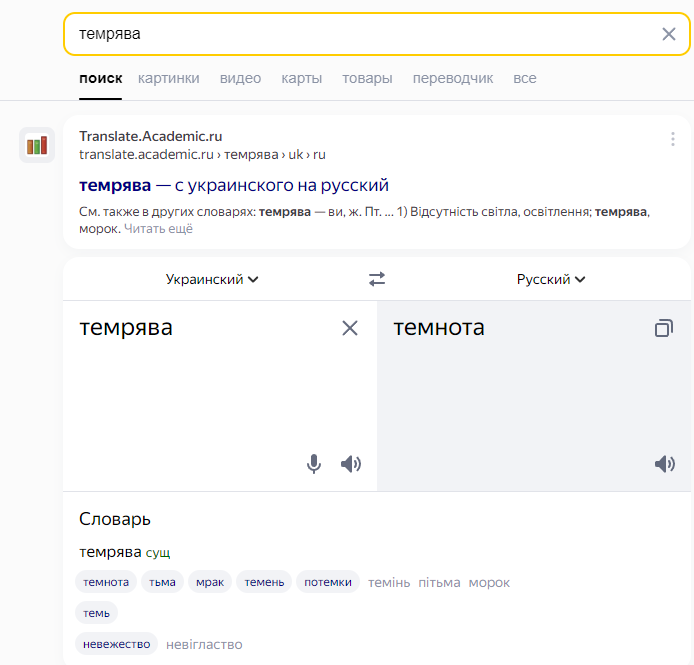
Task: Switch to the картинки tab
Action: coord(169,78)
